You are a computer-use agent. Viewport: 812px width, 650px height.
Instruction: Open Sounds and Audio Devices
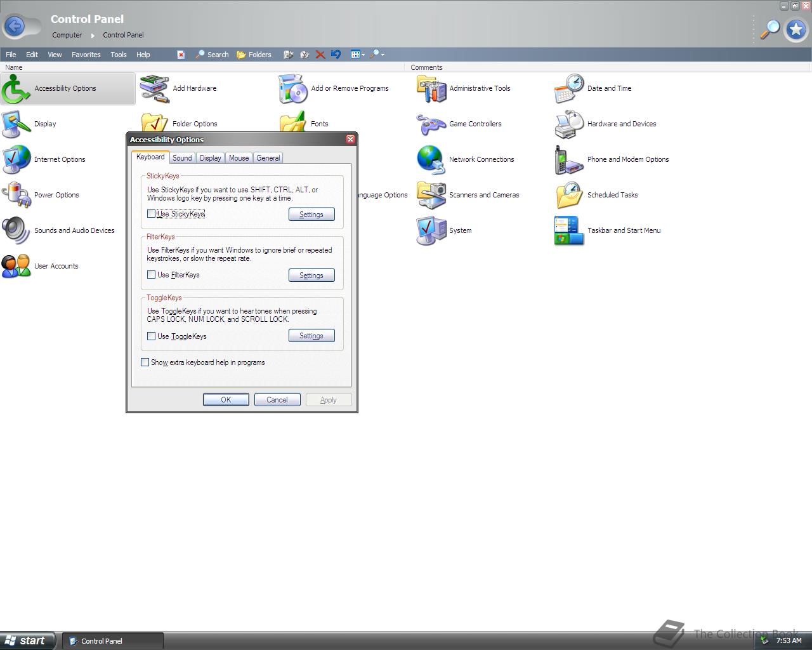pos(58,230)
